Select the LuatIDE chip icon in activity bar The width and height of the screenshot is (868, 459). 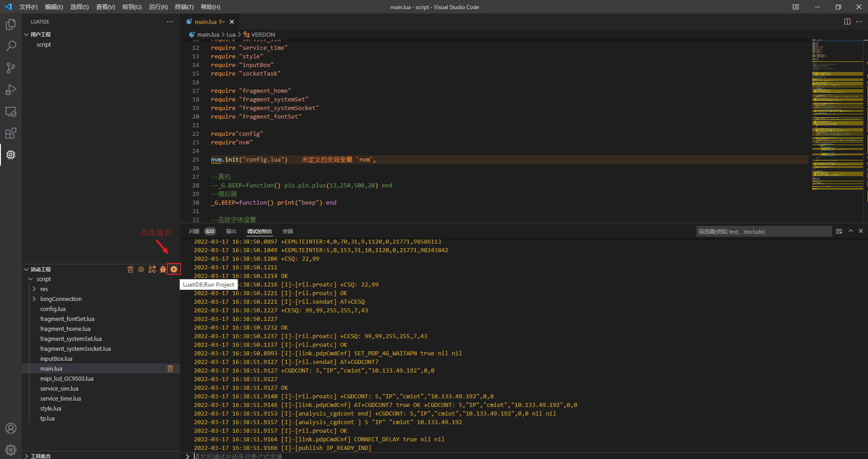11,155
